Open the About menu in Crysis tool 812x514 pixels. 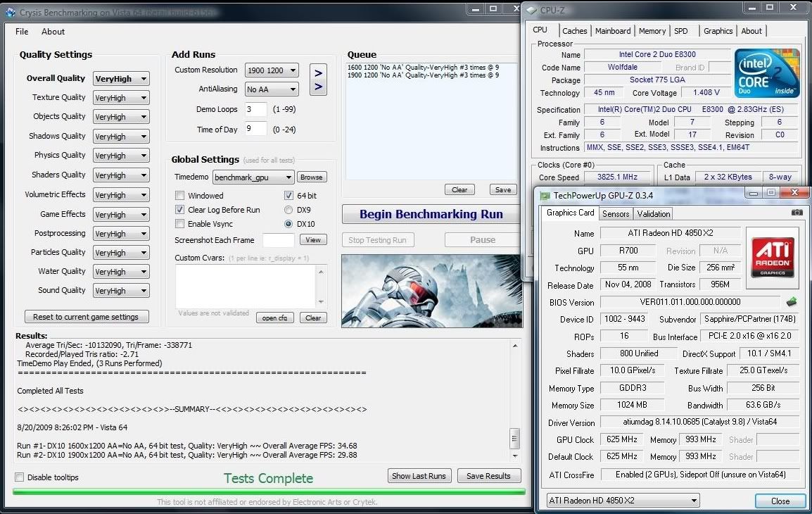coord(53,32)
